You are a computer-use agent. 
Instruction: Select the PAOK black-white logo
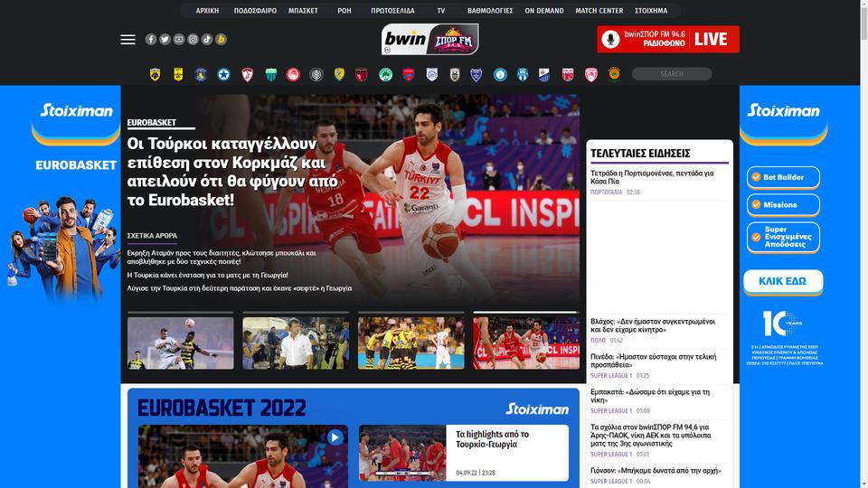coord(455,74)
